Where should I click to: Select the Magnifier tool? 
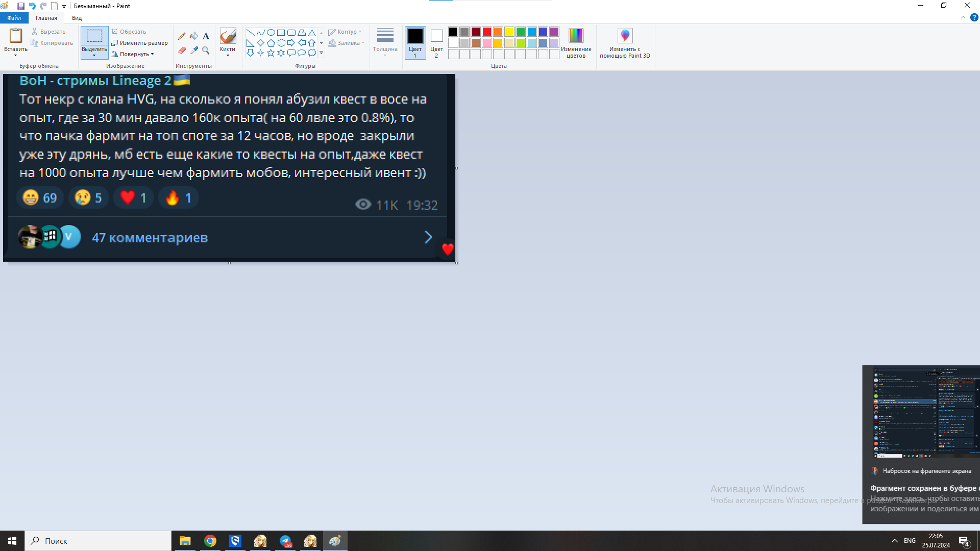(206, 51)
